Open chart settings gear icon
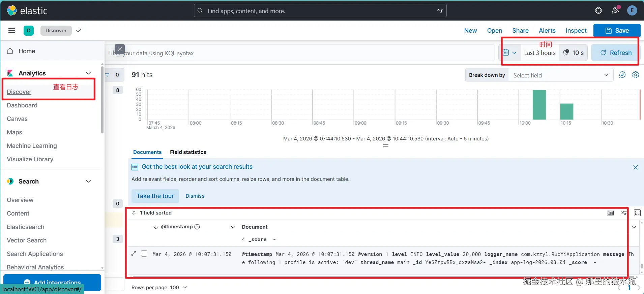Screen dimensions: 644x294 click(636, 75)
